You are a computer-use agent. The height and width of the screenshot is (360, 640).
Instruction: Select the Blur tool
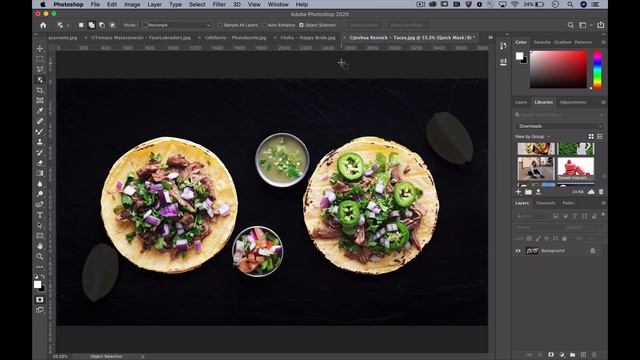click(40, 184)
